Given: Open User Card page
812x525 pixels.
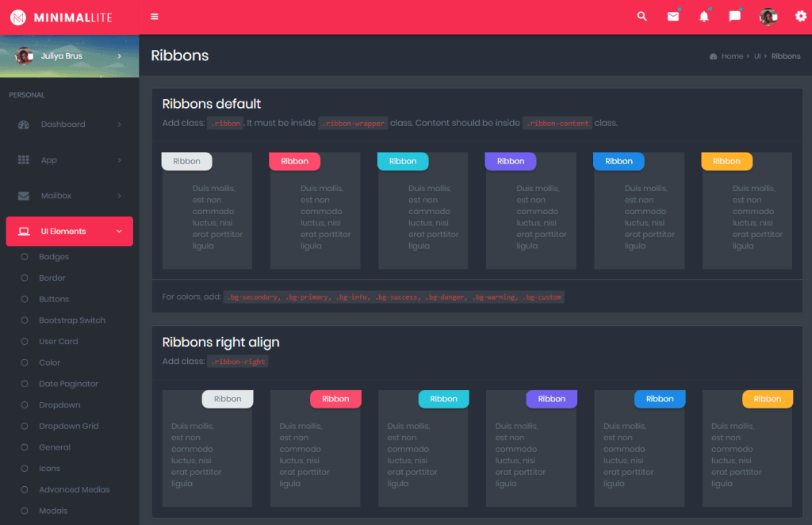Looking at the screenshot, I should pyautogui.click(x=59, y=342).
